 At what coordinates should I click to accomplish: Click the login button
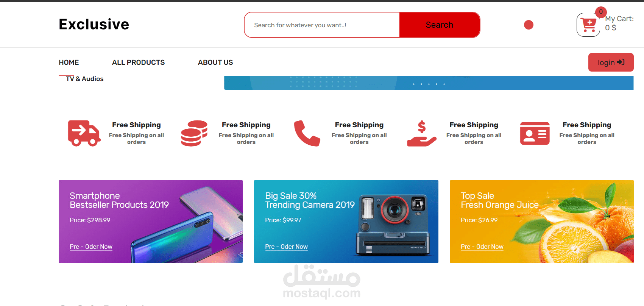pos(611,62)
